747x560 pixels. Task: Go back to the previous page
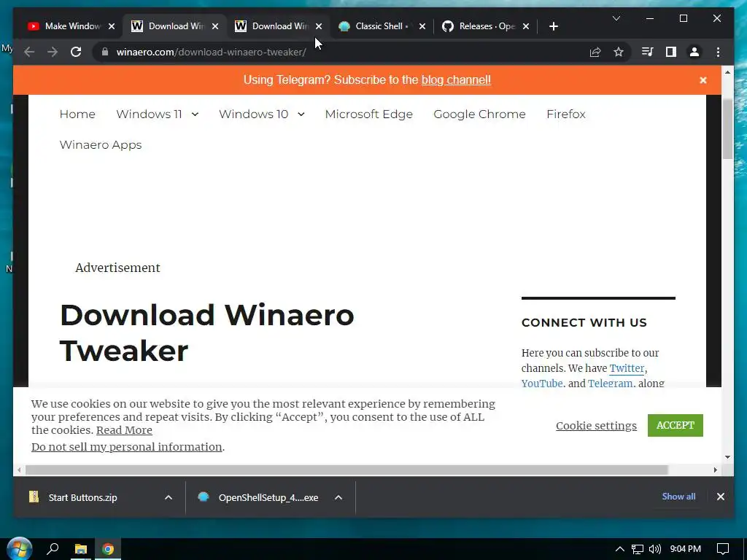[29, 52]
